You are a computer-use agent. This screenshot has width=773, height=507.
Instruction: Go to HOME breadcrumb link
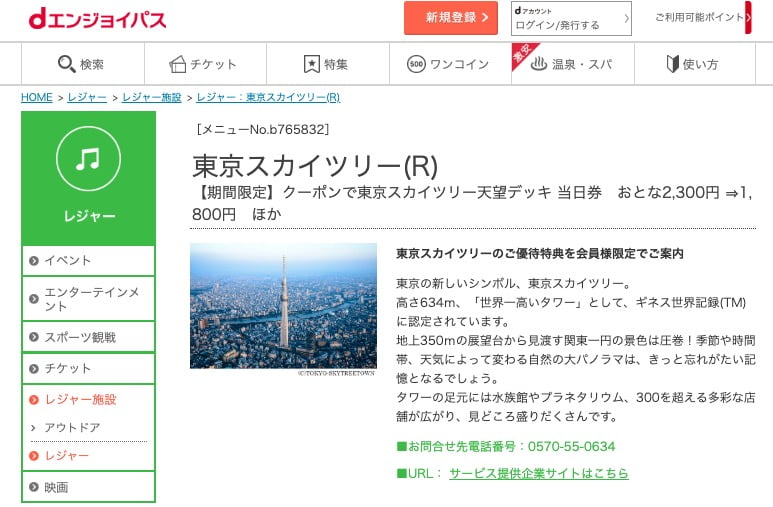click(37, 97)
